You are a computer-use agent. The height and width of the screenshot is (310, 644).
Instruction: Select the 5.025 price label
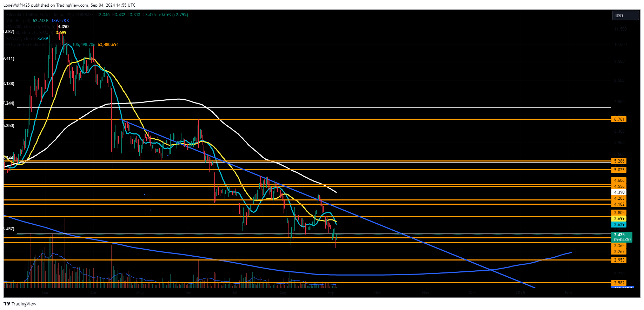[619, 170]
